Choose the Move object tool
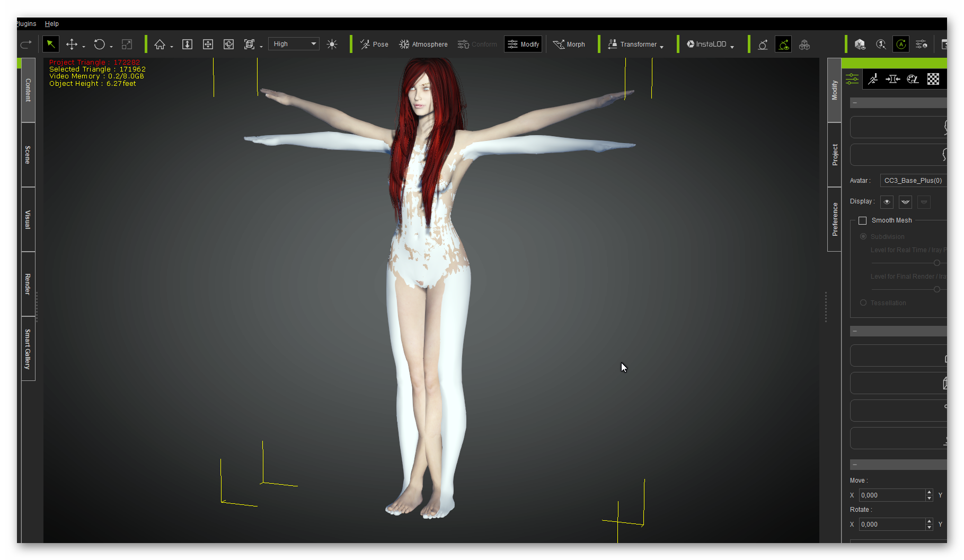This screenshot has height=560, width=964. pyautogui.click(x=72, y=45)
